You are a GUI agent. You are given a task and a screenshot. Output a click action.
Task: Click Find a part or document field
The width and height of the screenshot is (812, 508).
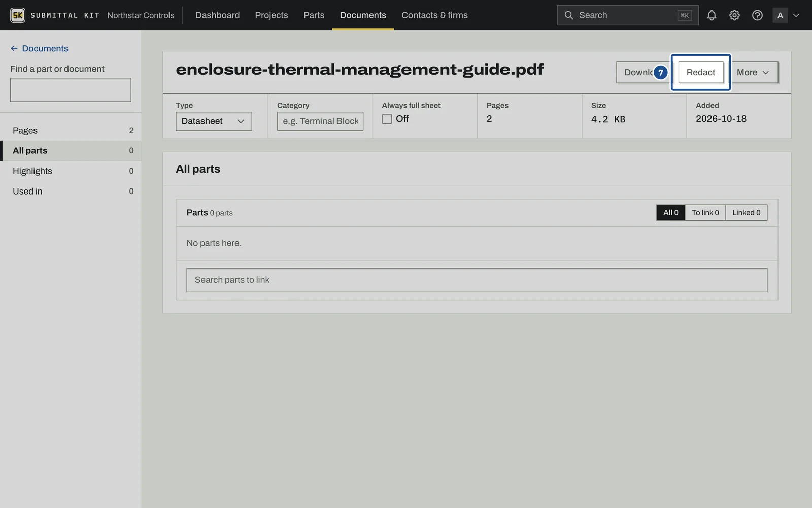coord(71,90)
